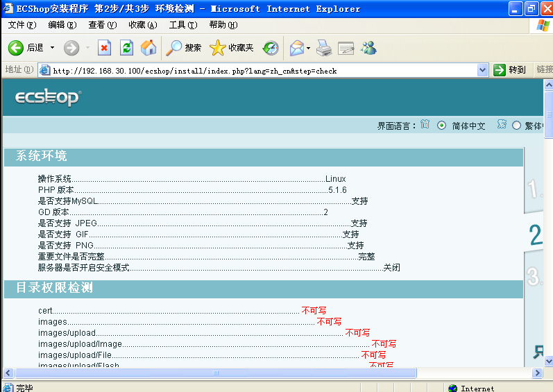Screen dimensions: 553x392
Task: Click the PHP 版本 5.1.6 row
Action: [192, 190]
